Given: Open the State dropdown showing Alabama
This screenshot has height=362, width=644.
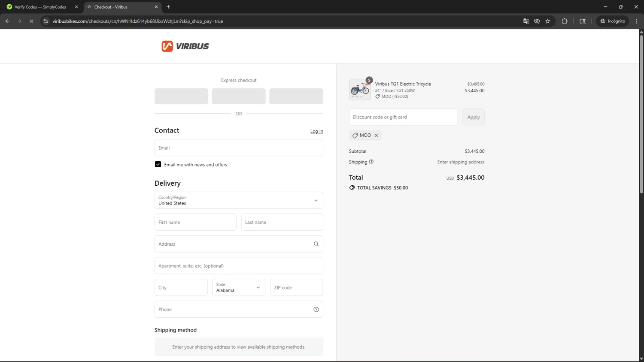Looking at the screenshot, I should (239, 287).
